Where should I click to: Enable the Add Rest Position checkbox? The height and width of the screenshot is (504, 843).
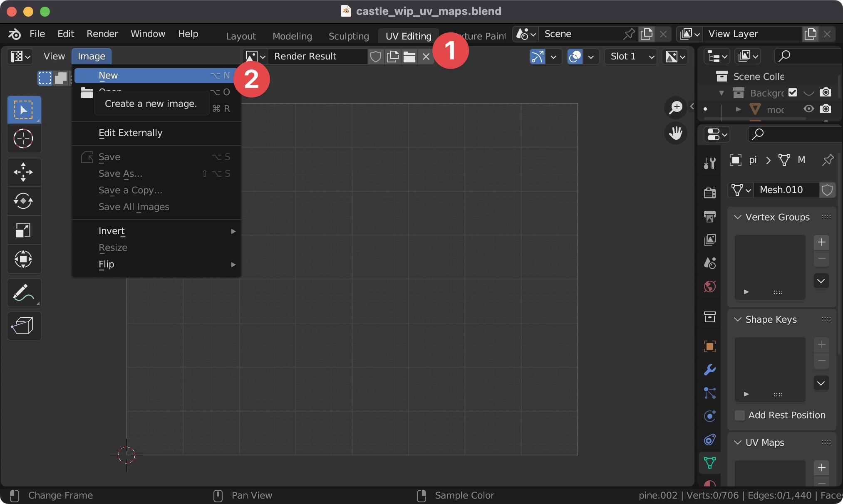(739, 415)
